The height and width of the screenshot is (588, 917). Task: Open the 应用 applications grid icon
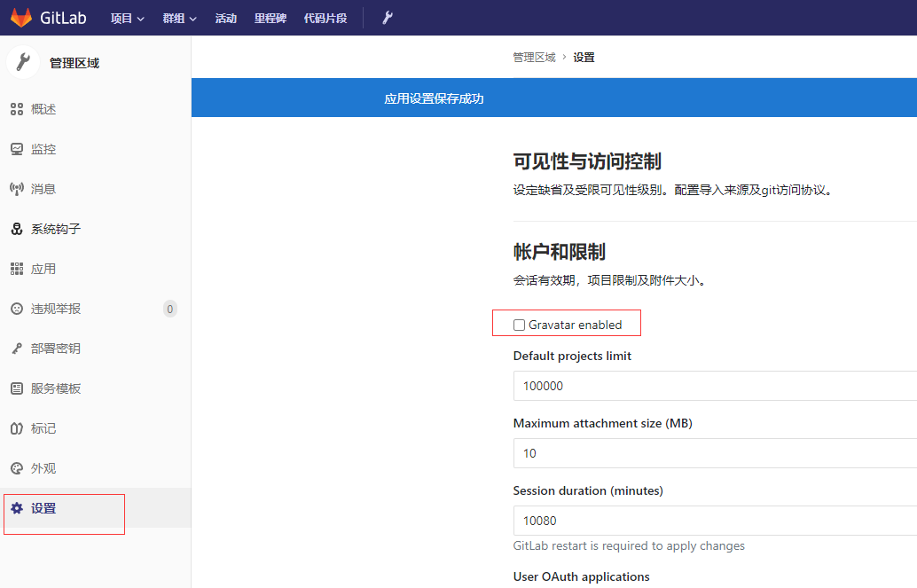[x=17, y=269]
